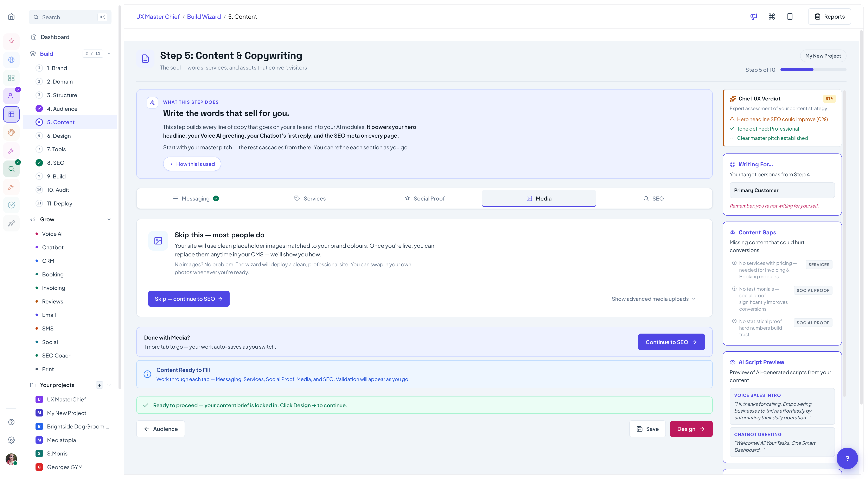Click the megaphone announcements icon
Image resolution: width=868 pixels, height=479 pixels.
pyautogui.click(x=753, y=17)
